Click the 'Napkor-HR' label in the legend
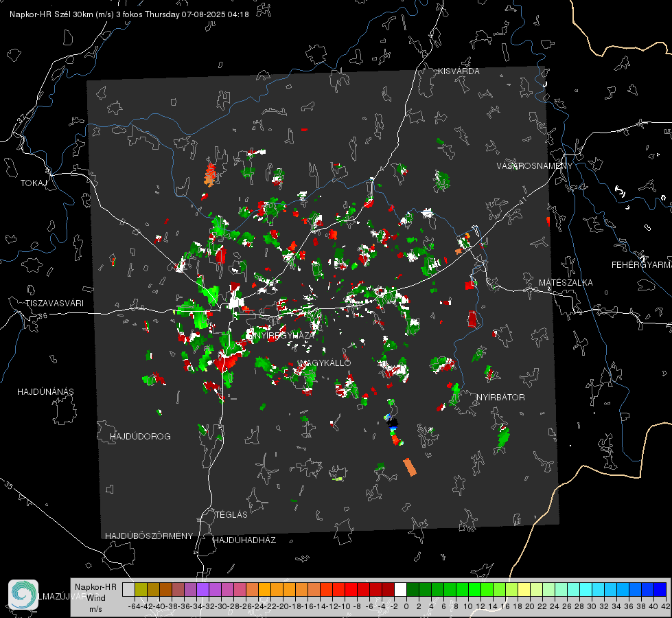This screenshot has width=672, height=618. click(95, 587)
